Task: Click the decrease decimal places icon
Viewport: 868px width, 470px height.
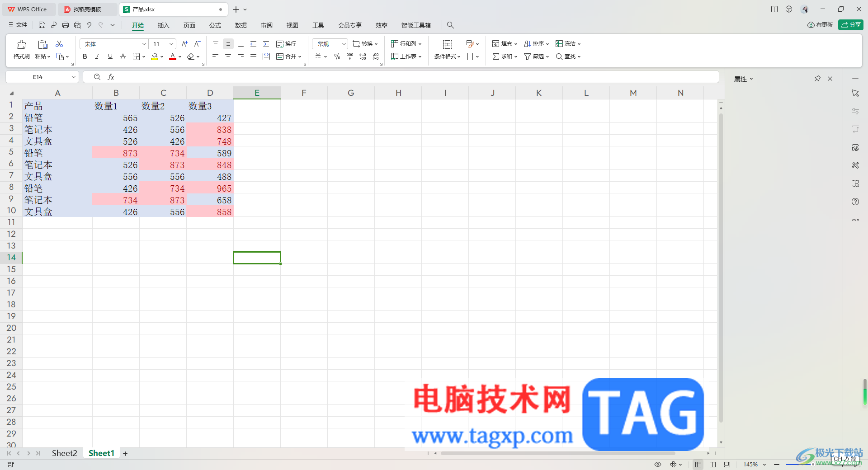Action: click(375, 56)
